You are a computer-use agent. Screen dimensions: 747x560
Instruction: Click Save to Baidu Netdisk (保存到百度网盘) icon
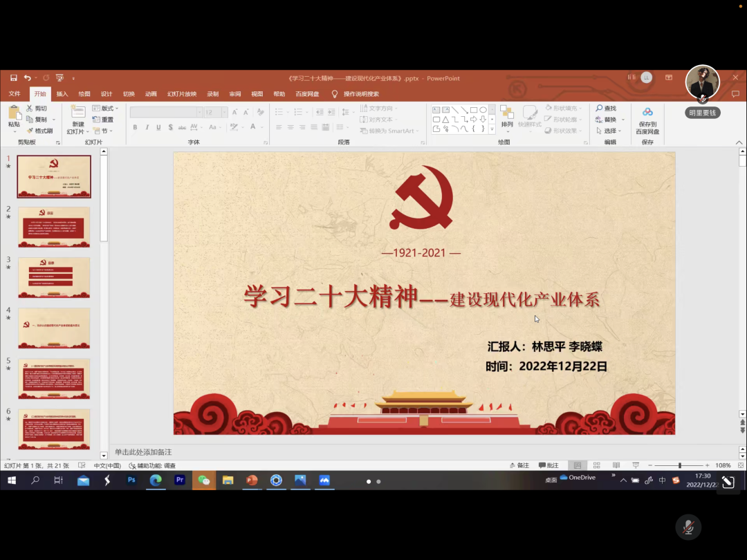tap(647, 112)
